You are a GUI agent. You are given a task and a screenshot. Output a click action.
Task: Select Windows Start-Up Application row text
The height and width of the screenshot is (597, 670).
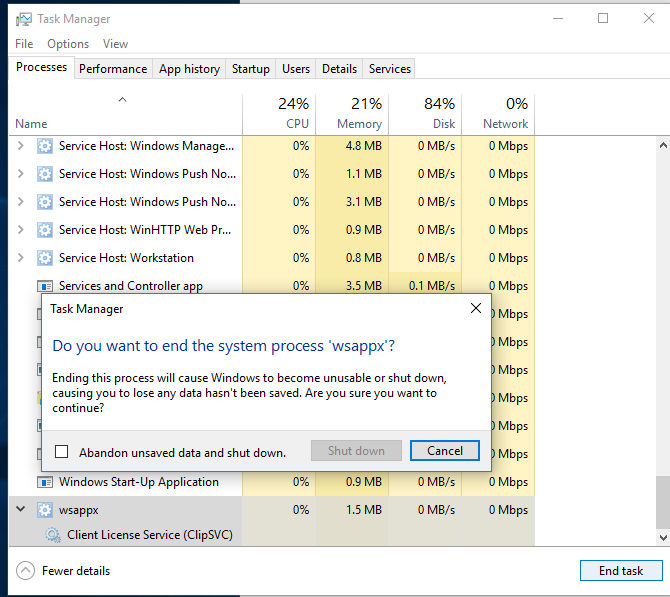(138, 482)
